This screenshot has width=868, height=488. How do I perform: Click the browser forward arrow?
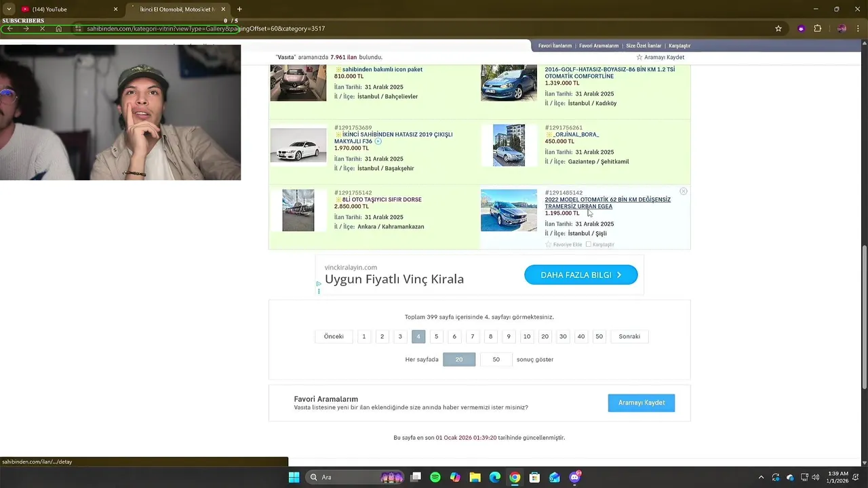[x=26, y=28]
